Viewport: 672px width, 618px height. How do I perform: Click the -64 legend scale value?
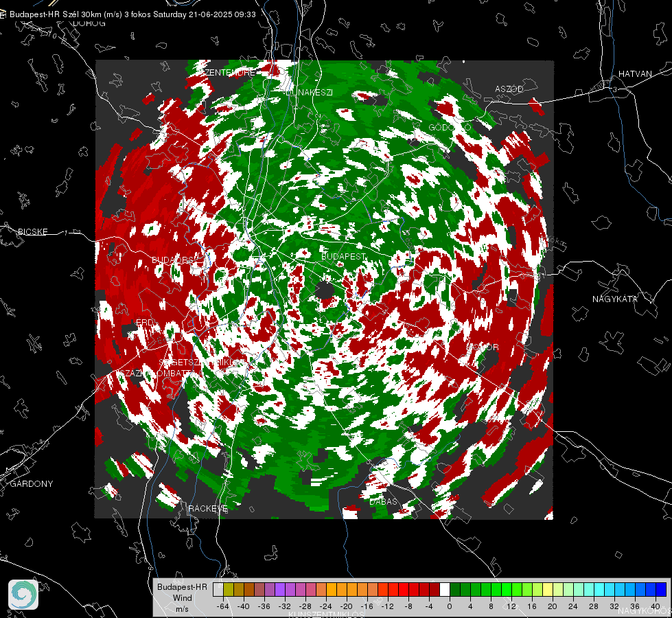[x=223, y=606]
